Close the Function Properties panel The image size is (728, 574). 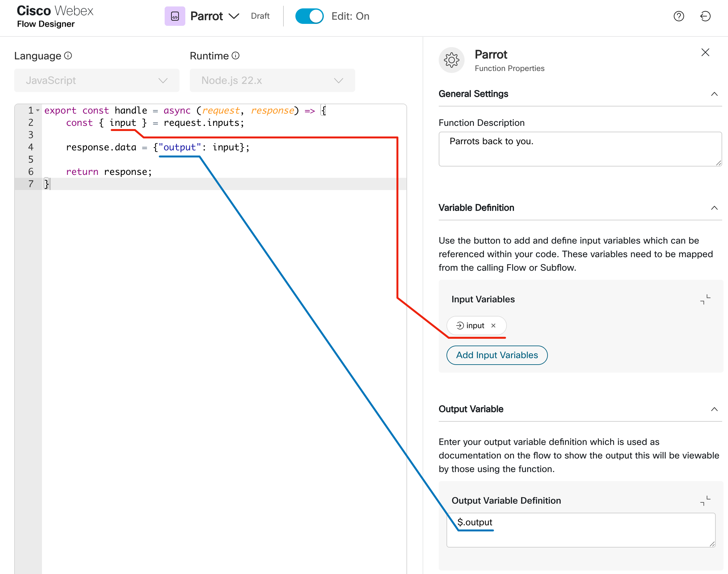705,52
